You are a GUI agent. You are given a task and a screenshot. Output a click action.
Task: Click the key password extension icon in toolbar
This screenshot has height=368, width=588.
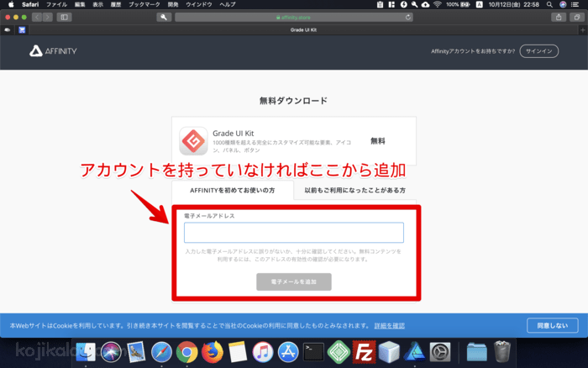tap(164, 18)
